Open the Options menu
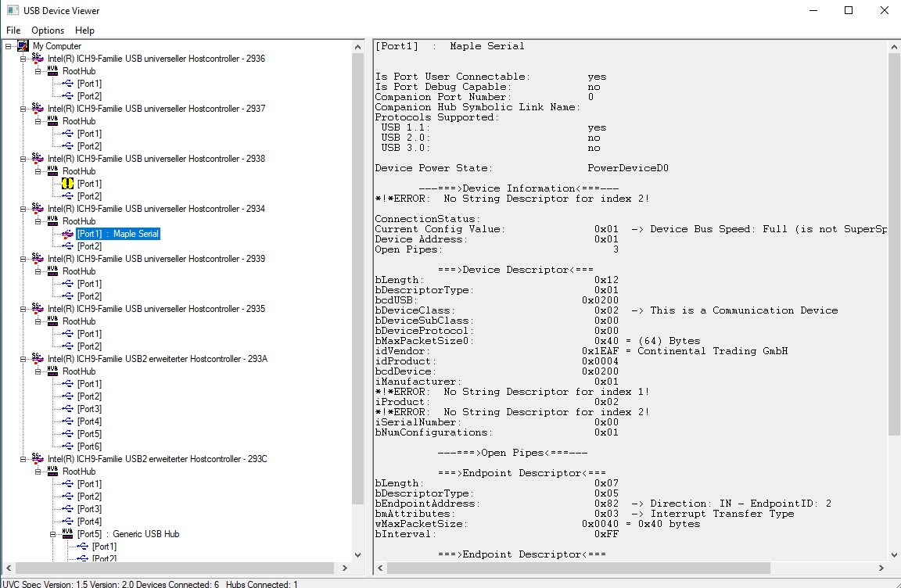 pyautogui.click(x=48, y=30)
